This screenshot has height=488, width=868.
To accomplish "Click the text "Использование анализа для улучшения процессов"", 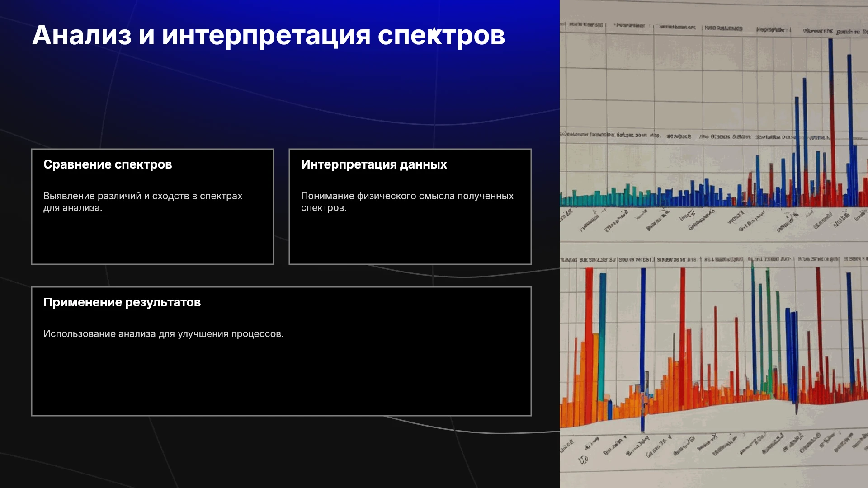I will tap(164, 334).
